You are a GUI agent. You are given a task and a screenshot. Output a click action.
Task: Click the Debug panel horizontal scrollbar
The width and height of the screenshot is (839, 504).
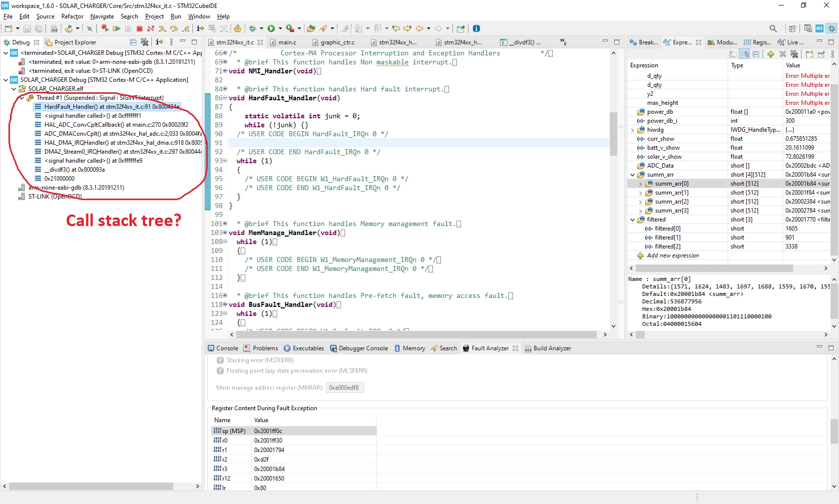[x=91, y=486]
